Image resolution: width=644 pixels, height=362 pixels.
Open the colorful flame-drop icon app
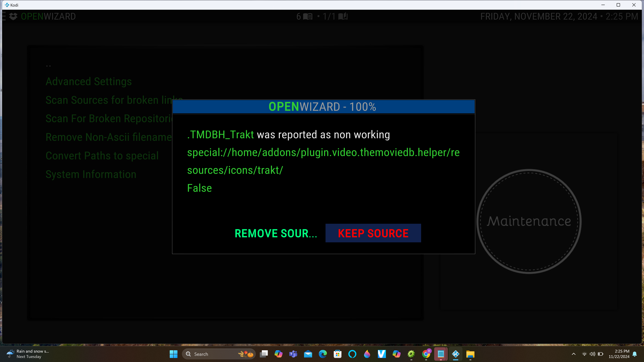(x=367, y=354)
